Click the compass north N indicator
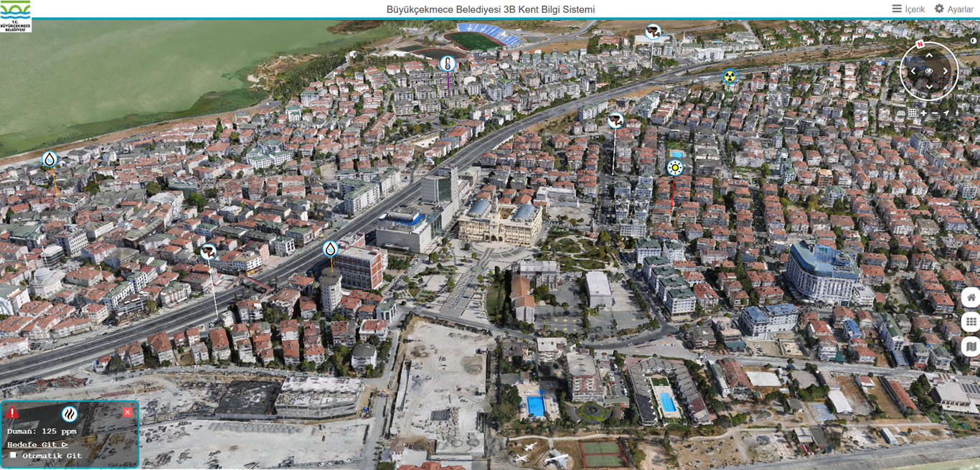Viewport: 980px width, 470px height. 920,44
